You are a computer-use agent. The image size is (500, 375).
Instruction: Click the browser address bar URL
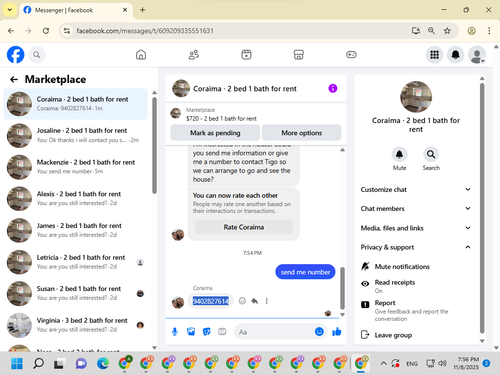[x=145, y=31]
